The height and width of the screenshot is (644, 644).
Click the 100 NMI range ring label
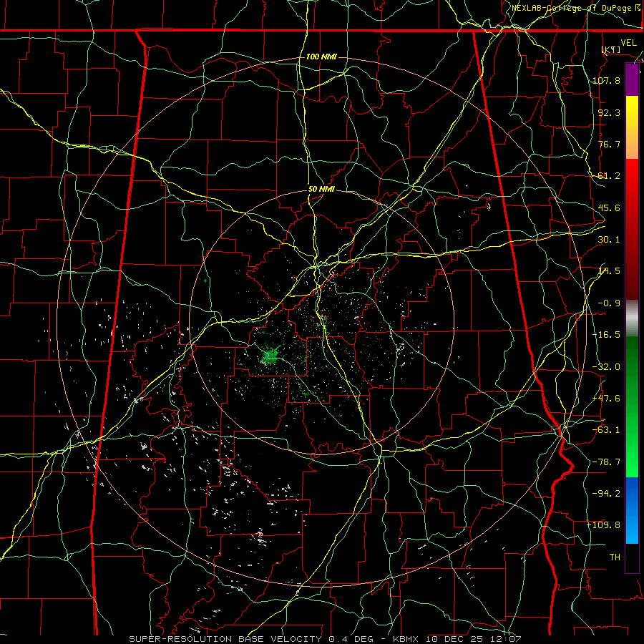(x=321, y=57)
